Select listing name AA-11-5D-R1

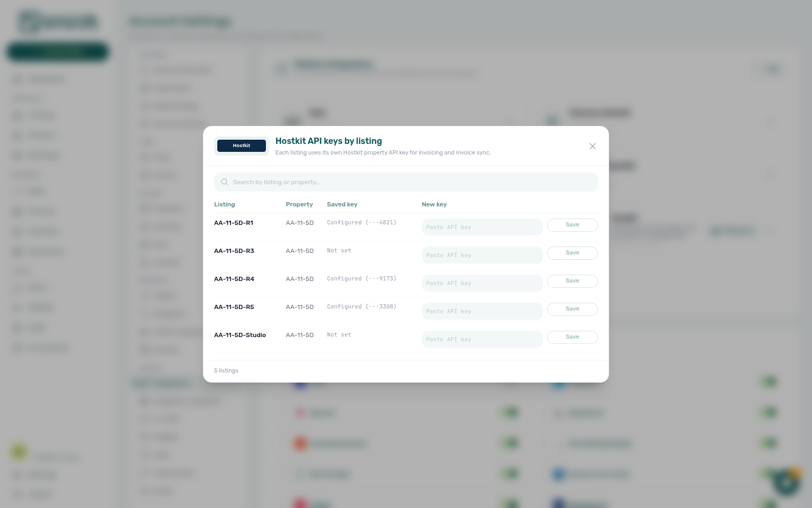(234, 223)
